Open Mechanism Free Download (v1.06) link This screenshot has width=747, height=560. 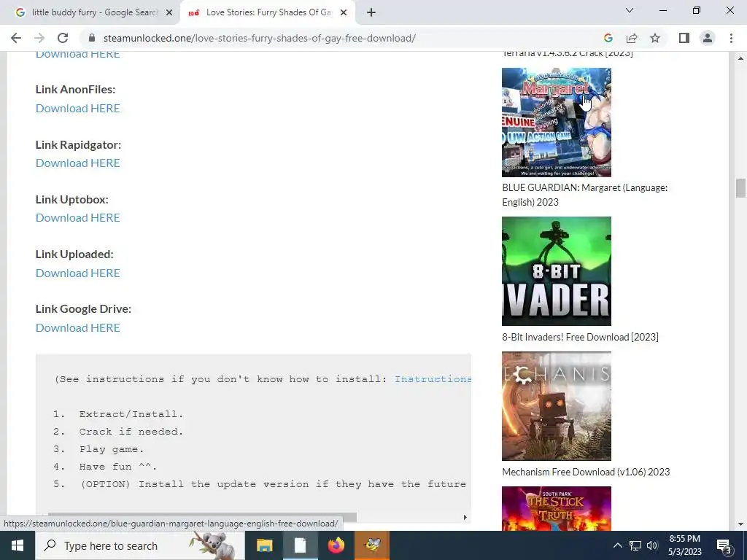586,472
